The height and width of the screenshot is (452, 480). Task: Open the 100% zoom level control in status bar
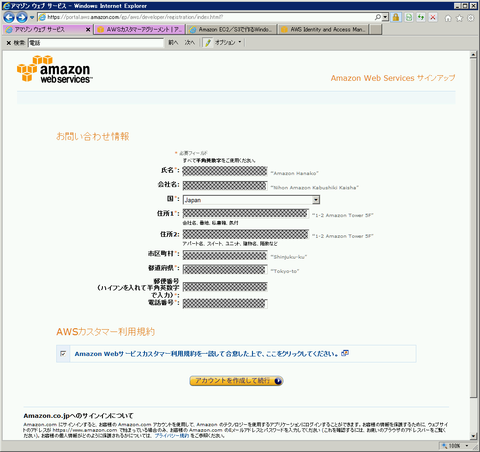455,446
